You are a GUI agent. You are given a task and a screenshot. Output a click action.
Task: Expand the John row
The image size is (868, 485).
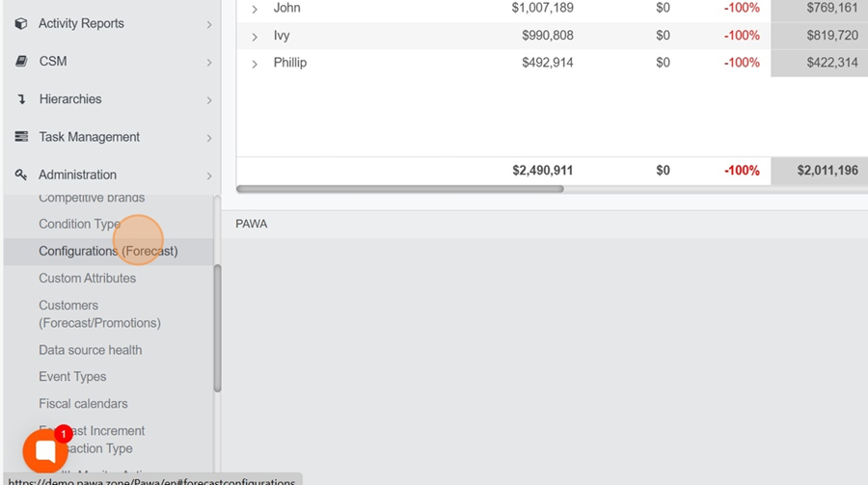pos(255,10)
